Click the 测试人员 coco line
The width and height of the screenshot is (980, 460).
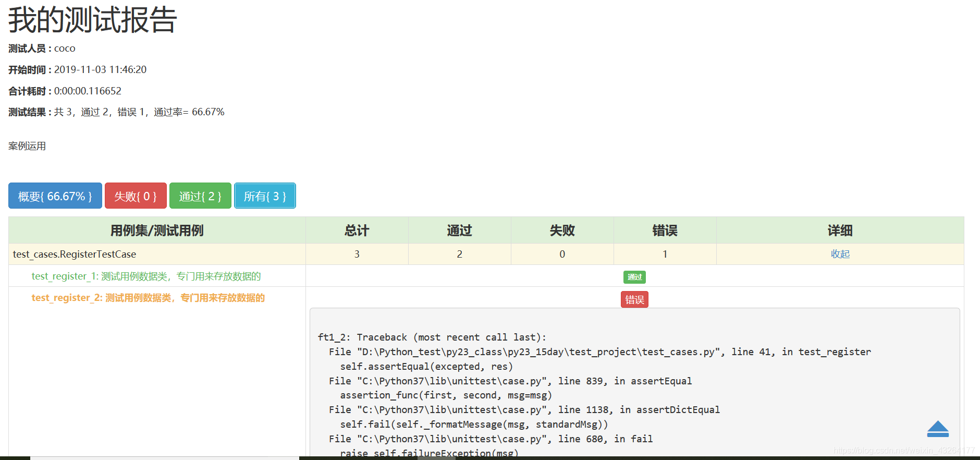click(42, 49)
